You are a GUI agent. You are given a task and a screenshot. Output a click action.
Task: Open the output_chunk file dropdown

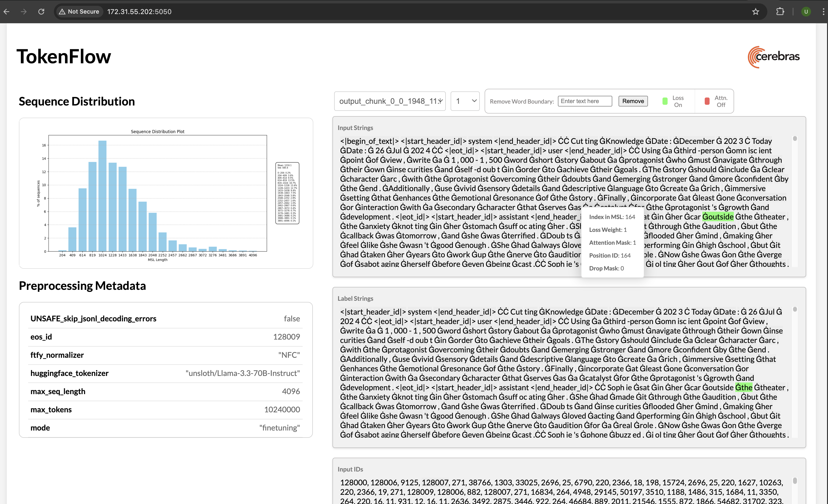pos(390,101)
